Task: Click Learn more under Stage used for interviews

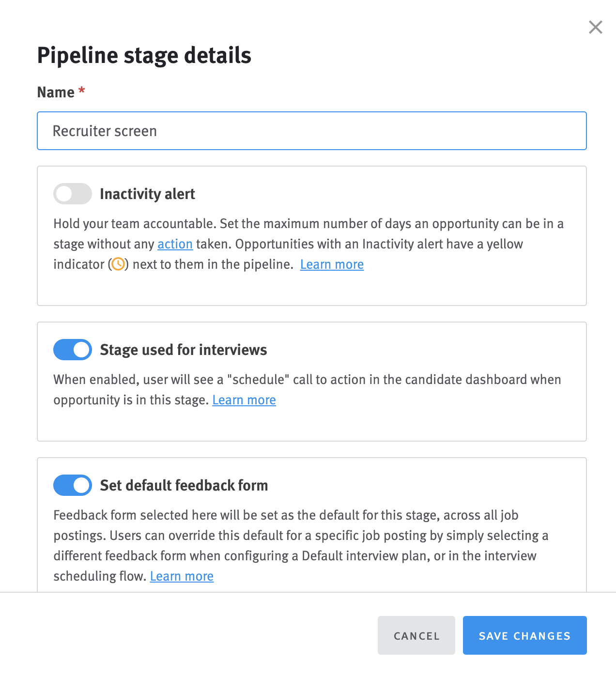Action: 244,400
